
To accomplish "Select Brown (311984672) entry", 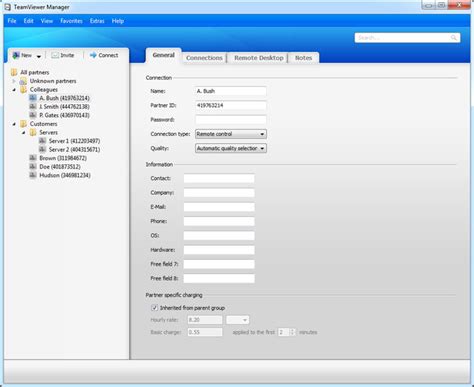I will (63, 158).
